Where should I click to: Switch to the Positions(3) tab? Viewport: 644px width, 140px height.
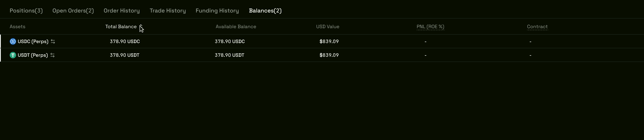[x=26, y=11]
